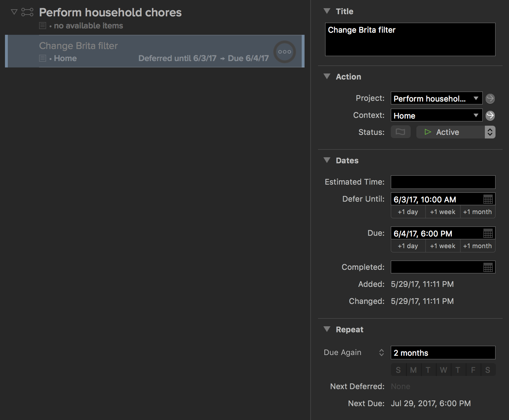
Task: Add +1 week to Defer Until date
Action: pyautogui.click(x=442, y=212)
